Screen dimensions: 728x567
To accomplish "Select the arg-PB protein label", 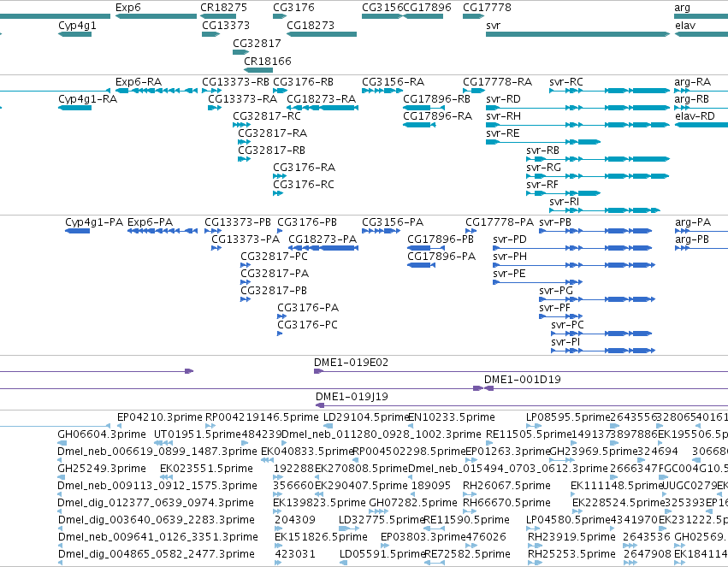I will [x=692, y=239].
